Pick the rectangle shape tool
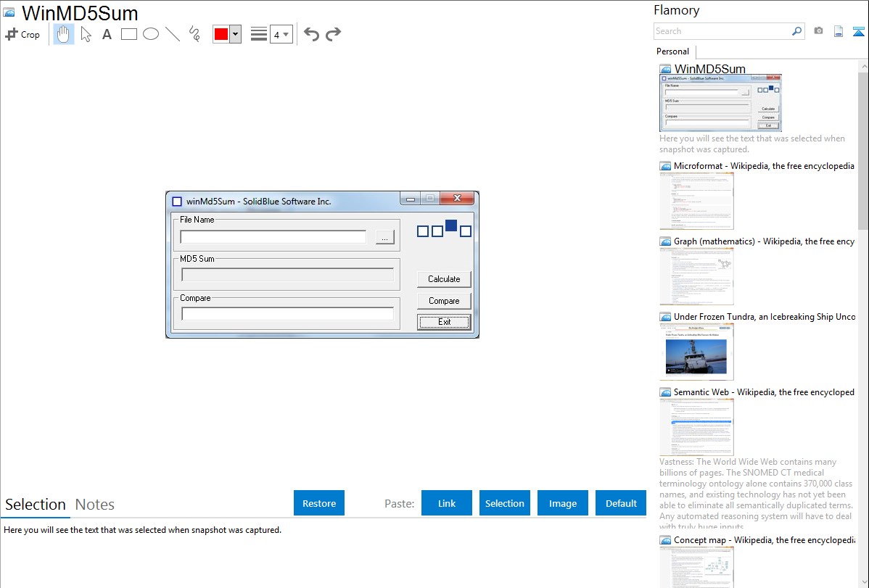This screenshot has height=588, width=869. (x=128, y=34)
